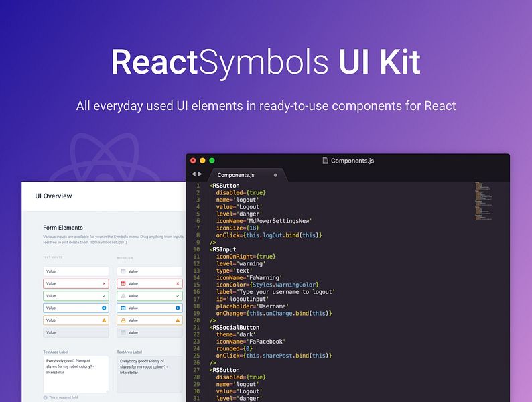532x402 pixels.
Task: Click the 'This is required field' helper text
Action: pyautogui.click(x=64, y=397)
